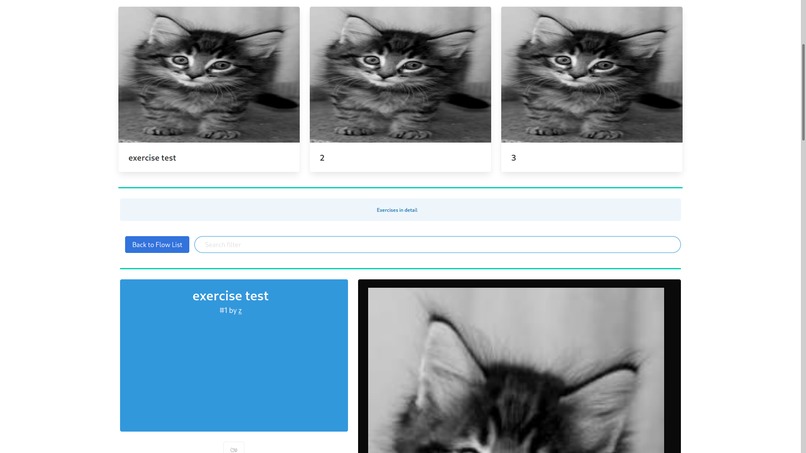Click the Back to Flow List button
Viewport: 806px width, 453px height.
tap(157, 244)
